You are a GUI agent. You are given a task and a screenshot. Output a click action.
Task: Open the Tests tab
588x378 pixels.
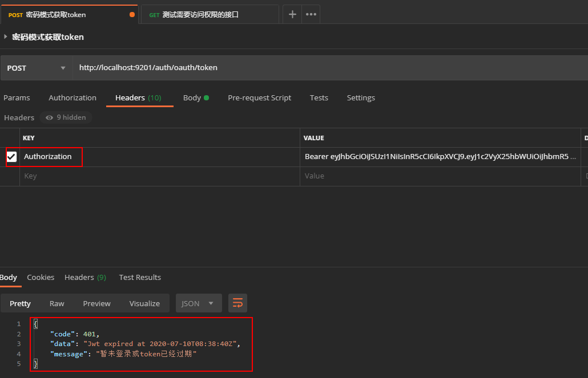(319, 97)
